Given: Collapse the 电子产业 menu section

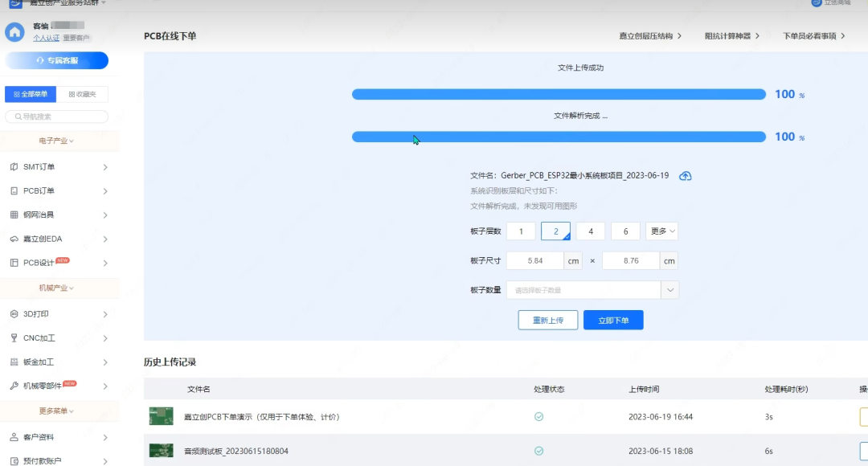Looking at the screenshot, I should (56, 141).
